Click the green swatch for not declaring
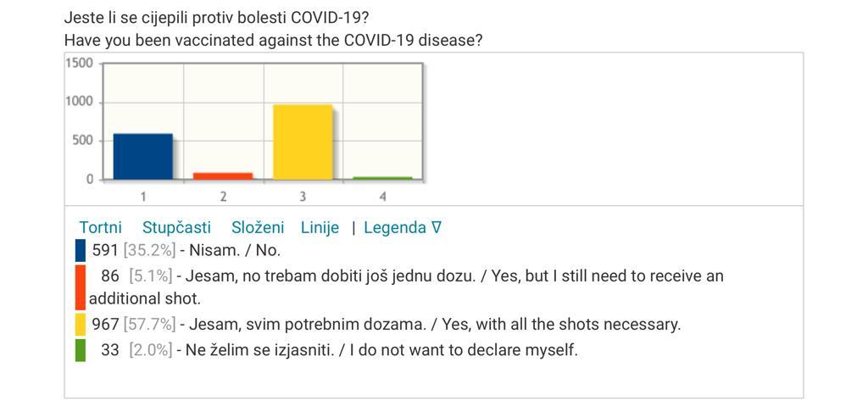Screen dimensions: 868x401 coord(81,350)
